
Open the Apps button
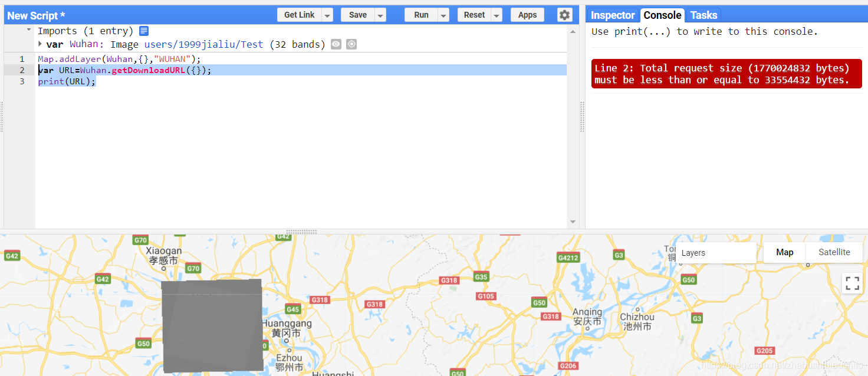click(x=527, y=15)
